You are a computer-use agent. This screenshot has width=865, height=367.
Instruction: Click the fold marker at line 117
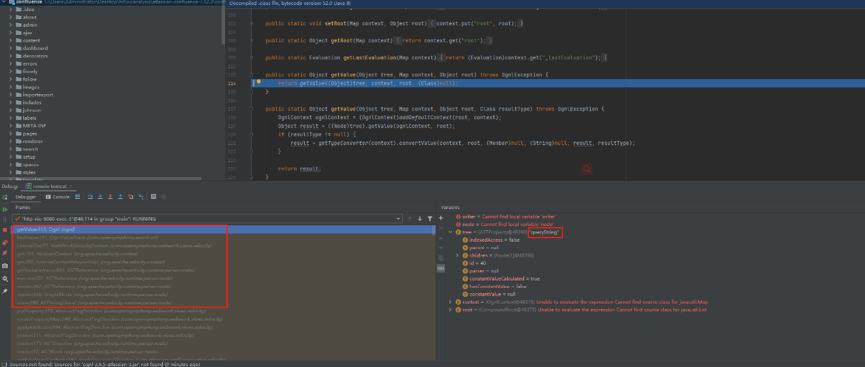click(x=253, y=109)
